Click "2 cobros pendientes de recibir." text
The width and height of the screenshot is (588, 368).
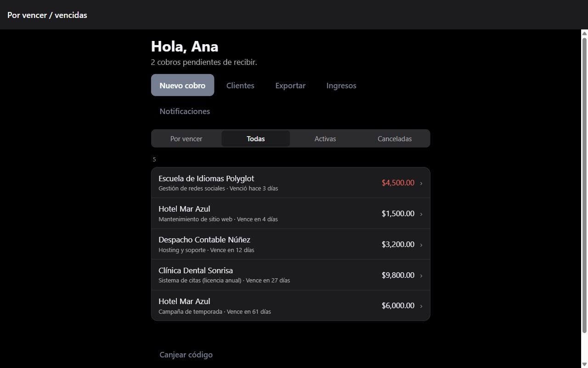pyautogui.click(x=204, y=62)
